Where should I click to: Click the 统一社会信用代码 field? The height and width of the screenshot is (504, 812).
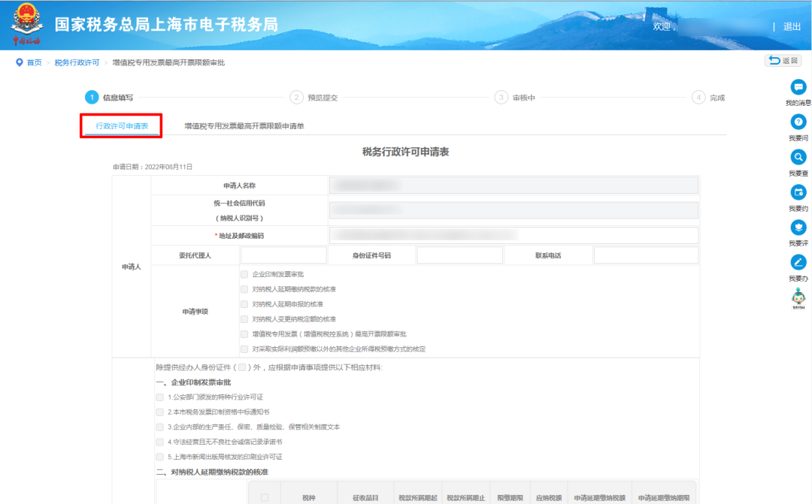point(514,210)
